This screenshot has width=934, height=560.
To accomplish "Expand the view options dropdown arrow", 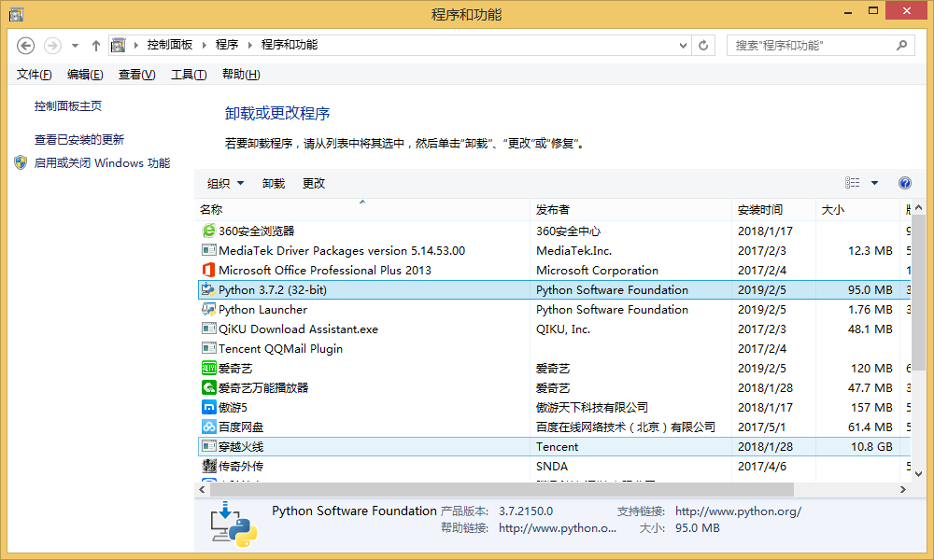I will pos(874,183).
